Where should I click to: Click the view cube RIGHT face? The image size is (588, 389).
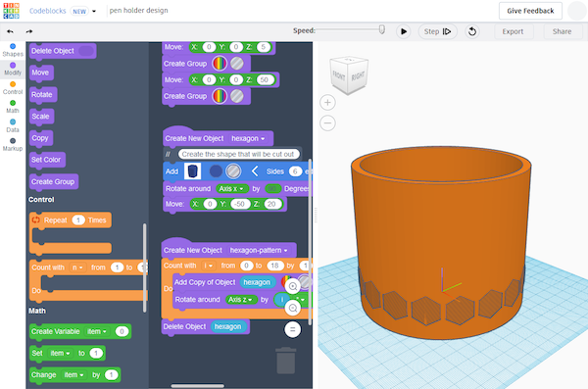[x=358, y=76]
